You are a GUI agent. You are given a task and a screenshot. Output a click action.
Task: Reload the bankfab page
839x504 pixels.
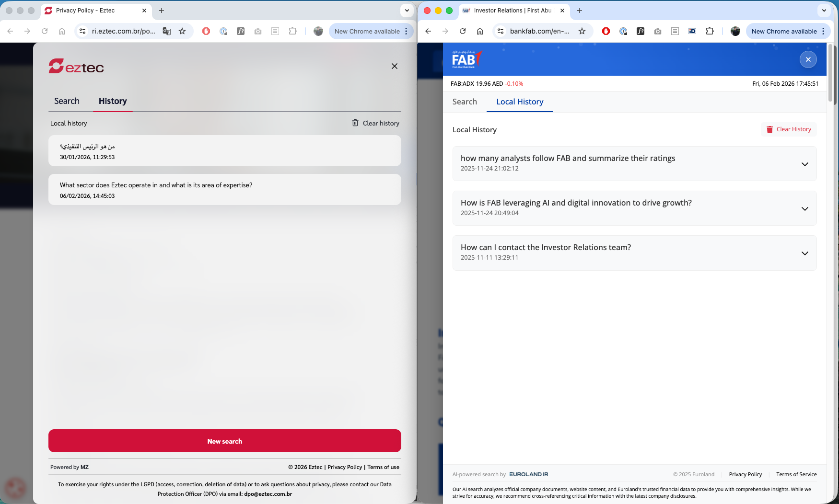click(463, 31)
